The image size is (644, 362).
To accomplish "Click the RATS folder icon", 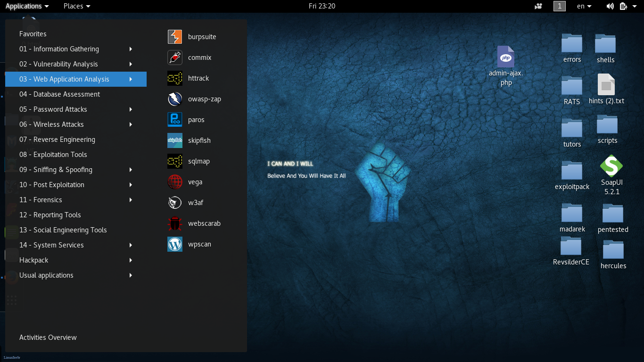I will 572,86.
